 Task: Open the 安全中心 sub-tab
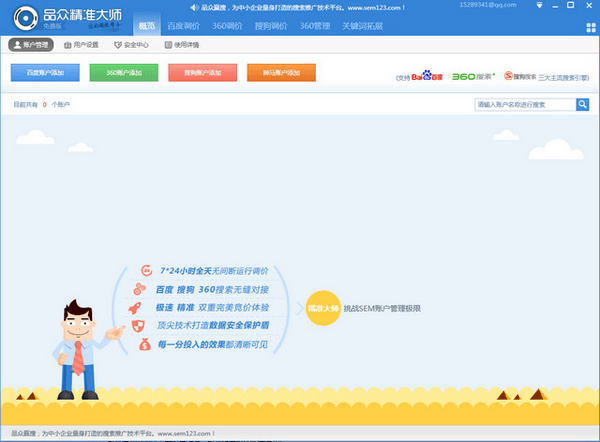coord(131,45)
